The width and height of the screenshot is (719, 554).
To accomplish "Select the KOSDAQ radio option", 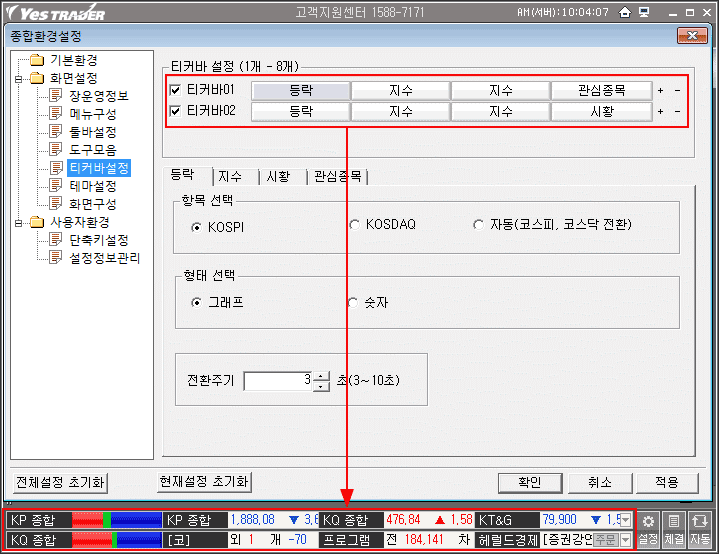I will click(x=354, y=225).
